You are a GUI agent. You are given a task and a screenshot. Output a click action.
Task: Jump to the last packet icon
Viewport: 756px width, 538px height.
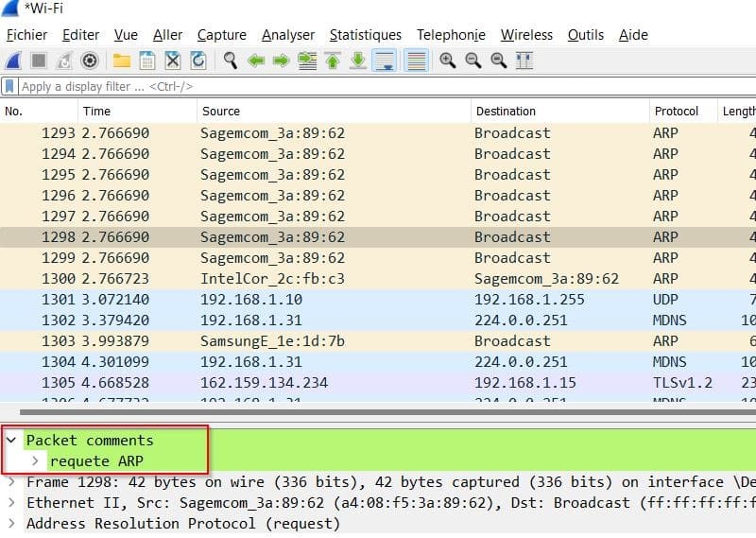click(358, 61)
